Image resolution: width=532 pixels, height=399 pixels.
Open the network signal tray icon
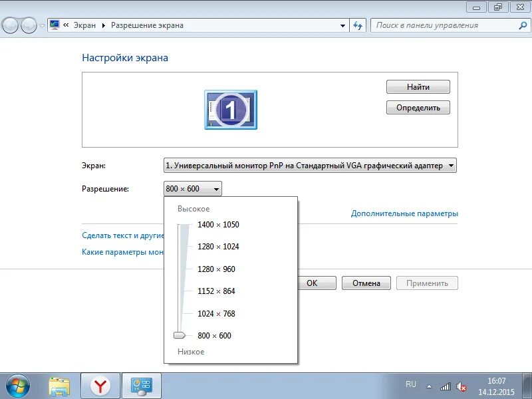click(446, 386)
